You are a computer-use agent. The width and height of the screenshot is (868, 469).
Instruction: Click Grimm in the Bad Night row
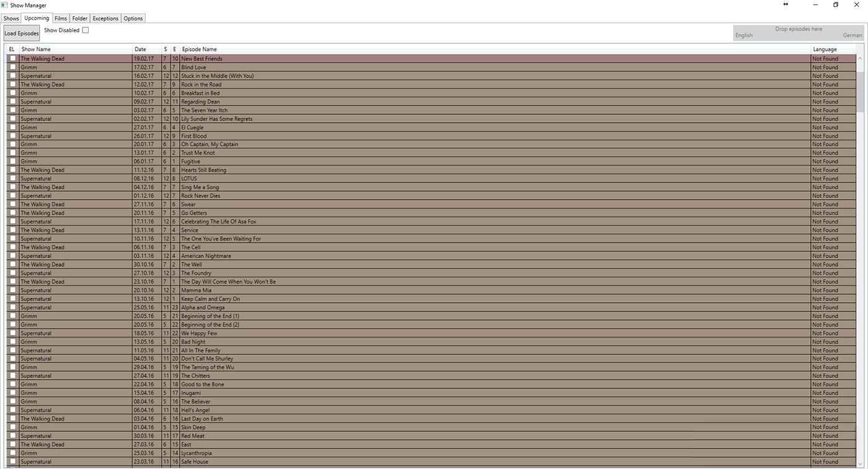29,342
